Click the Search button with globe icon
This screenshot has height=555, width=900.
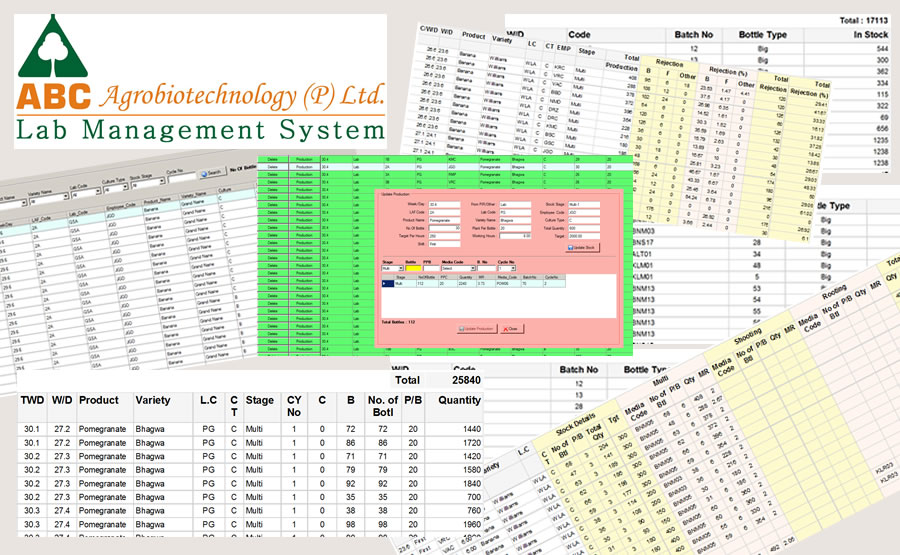click(x=213, y=173)
